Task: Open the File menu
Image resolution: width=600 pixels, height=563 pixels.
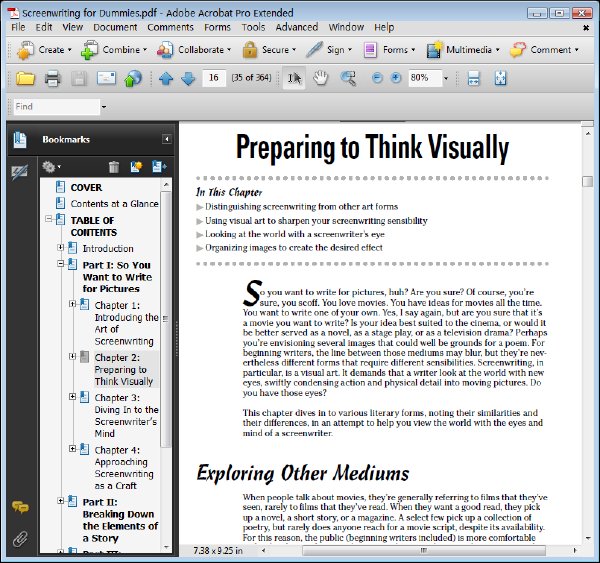Action: tap(18, 27)
